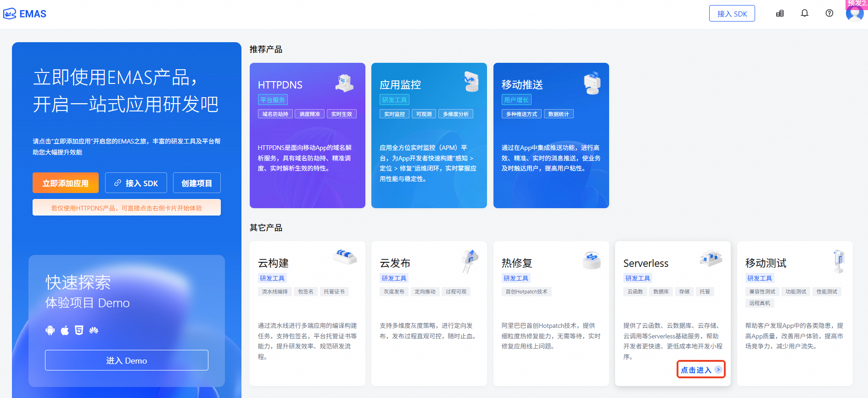868x398 pixels.
Task: Click the 首创Hotpatch技术 tag
Action: pyautogui.click(x=526, y=292)
